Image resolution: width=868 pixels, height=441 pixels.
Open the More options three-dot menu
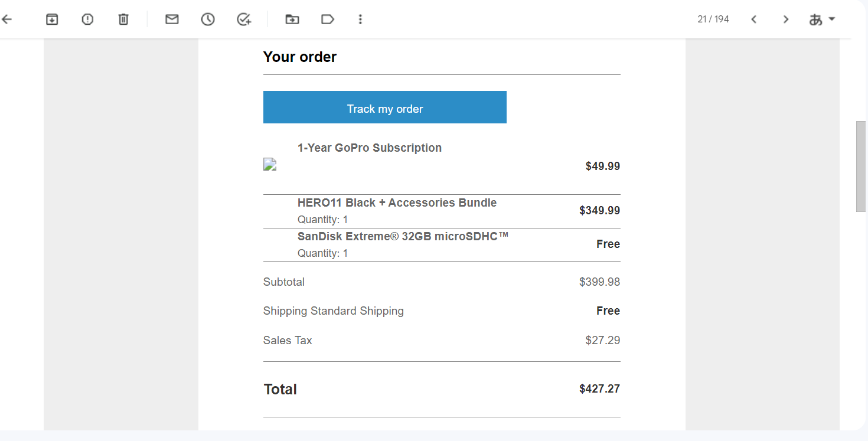[x=360, y=19]
